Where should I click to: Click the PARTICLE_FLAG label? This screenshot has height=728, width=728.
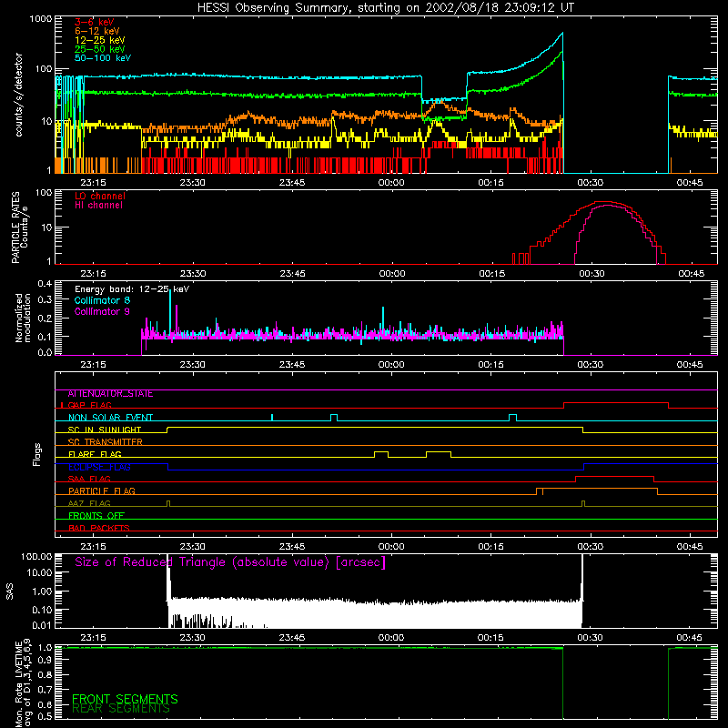tap(102, 491)
